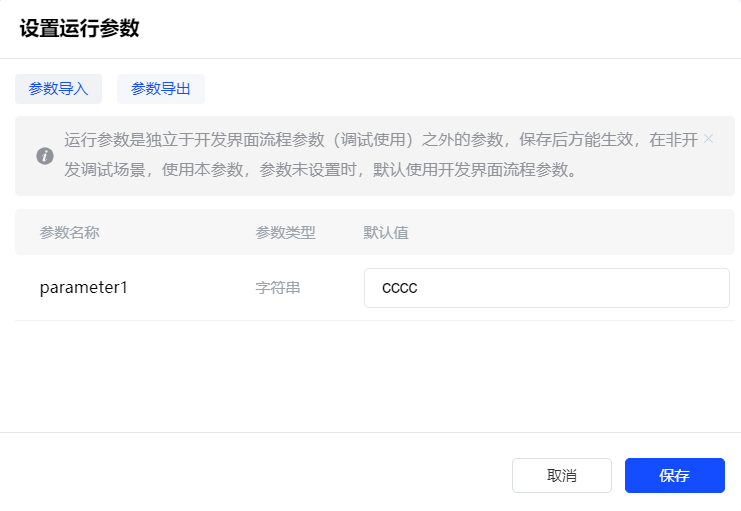Click the 设置运行参数 dialog title
741x511 pixels.
[79, 28]
